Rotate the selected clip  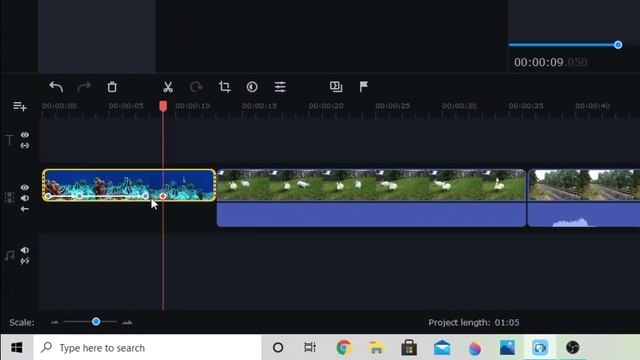point(196,87)
